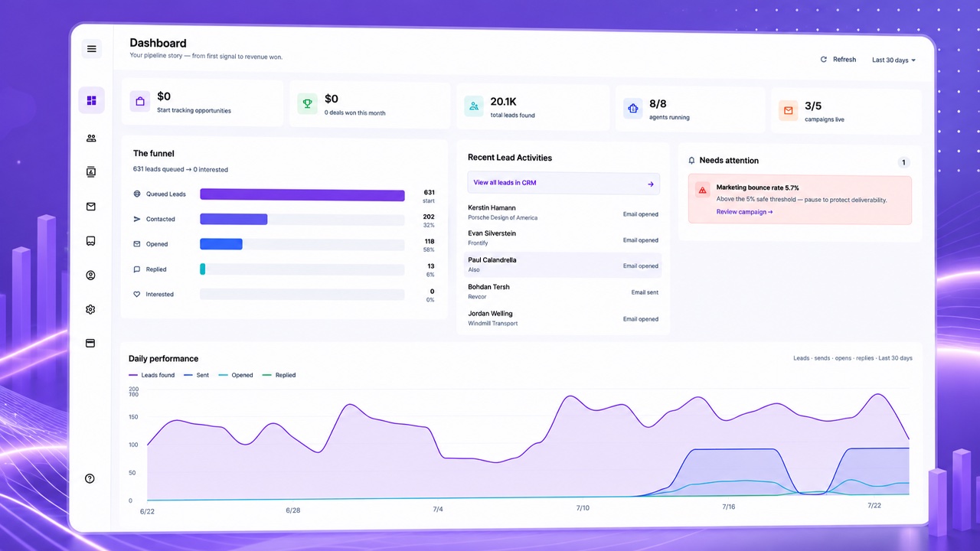Click the Interested progress bar
The image size is (980, 551).
(x=302, y=295)
